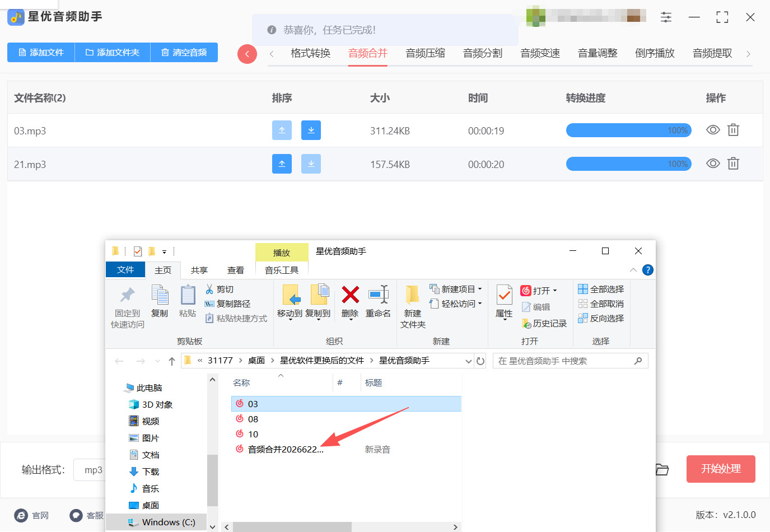The height and width of the screenshot is (532, 770).
Task: Open settings sliders icon in title bar
Action: [666, 17]
